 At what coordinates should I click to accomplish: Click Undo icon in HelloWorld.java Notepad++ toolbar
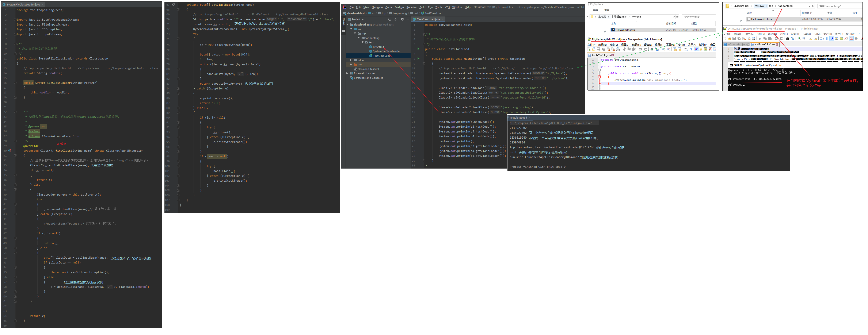tap(641, 50)
